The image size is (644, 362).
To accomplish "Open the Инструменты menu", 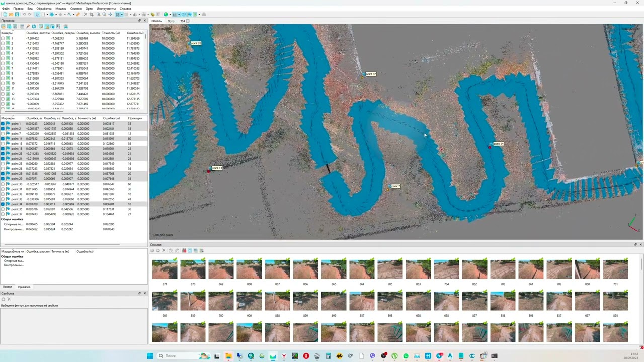I will click(106, 9).
